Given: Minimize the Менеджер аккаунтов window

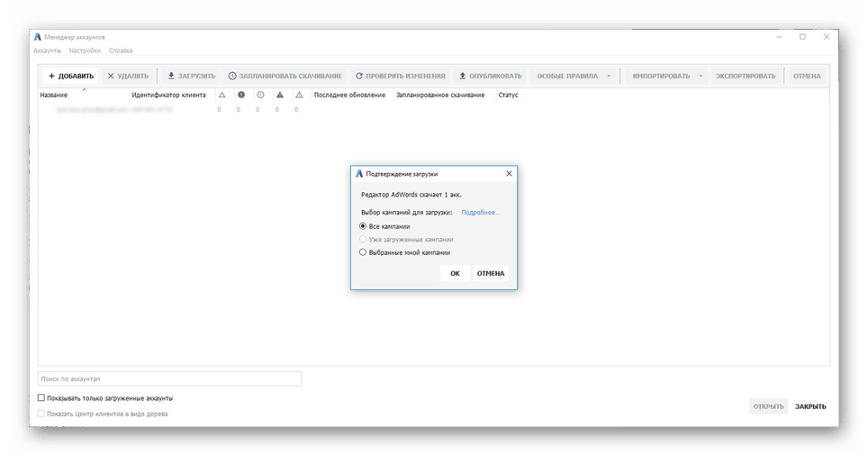Looking at the screenshot, I should tap(779, 37).
